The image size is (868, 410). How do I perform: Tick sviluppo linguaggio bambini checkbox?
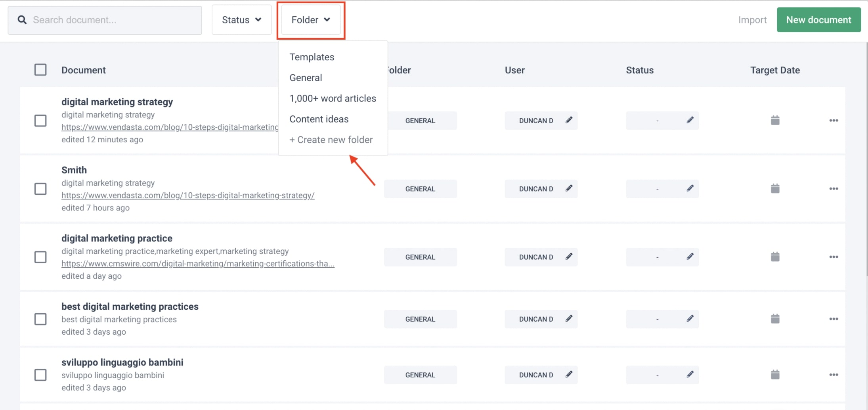point(40,375)
